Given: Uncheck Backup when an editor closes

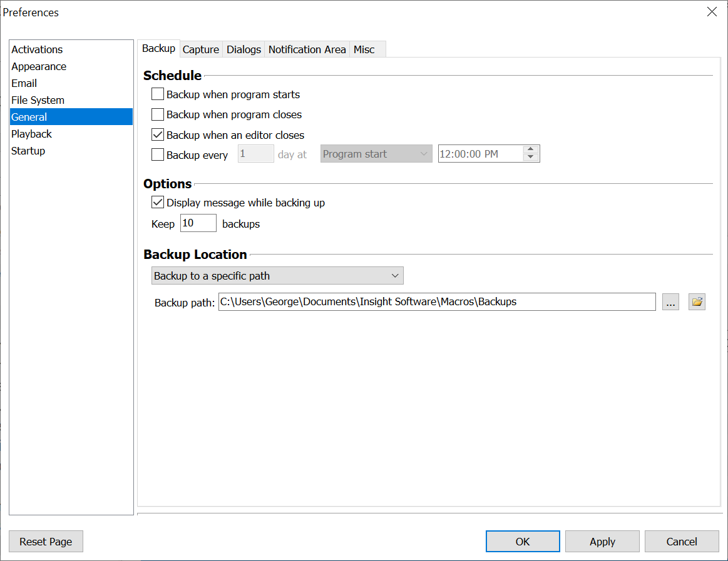Looking at the screenshot, I should coord(158,135).
